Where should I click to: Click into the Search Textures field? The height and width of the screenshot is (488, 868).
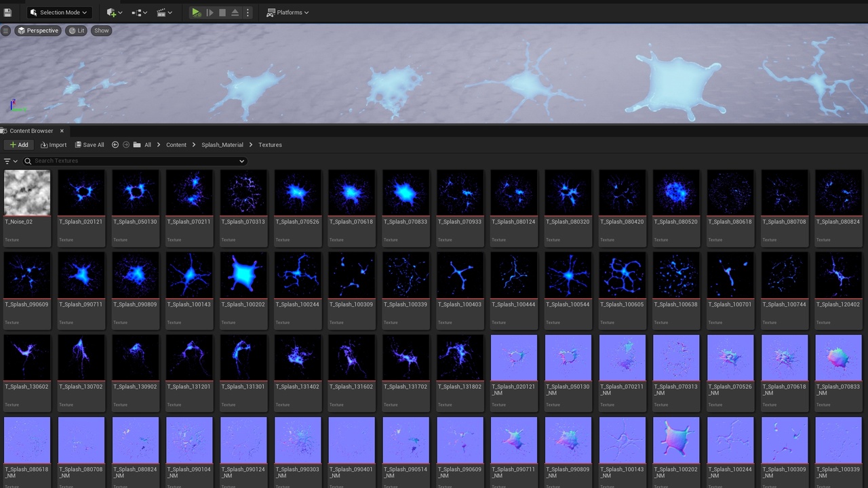(134, 161)
